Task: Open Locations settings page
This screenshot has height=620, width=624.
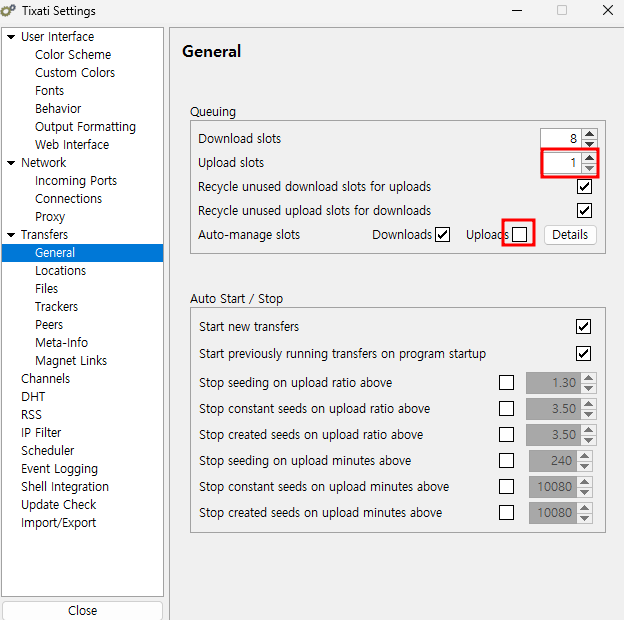Action: (60, 271)
